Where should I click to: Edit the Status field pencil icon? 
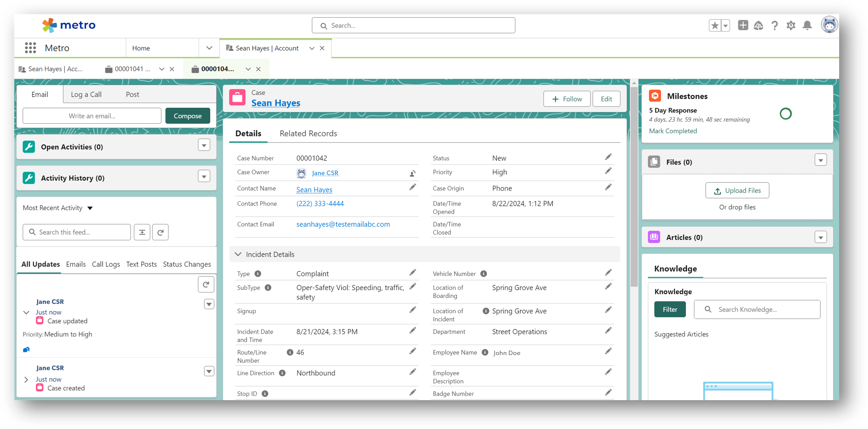click(x=608, y=157)
